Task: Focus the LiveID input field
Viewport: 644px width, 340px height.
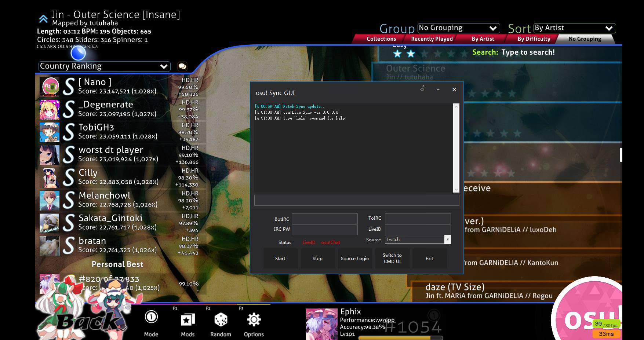Action: [418, 229]
